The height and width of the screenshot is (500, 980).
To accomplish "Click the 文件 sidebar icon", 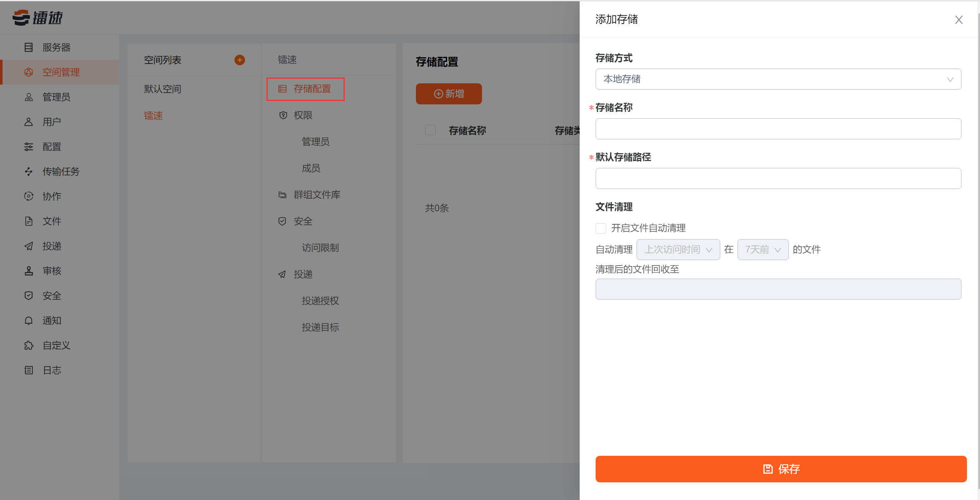I will coord(51,221).
